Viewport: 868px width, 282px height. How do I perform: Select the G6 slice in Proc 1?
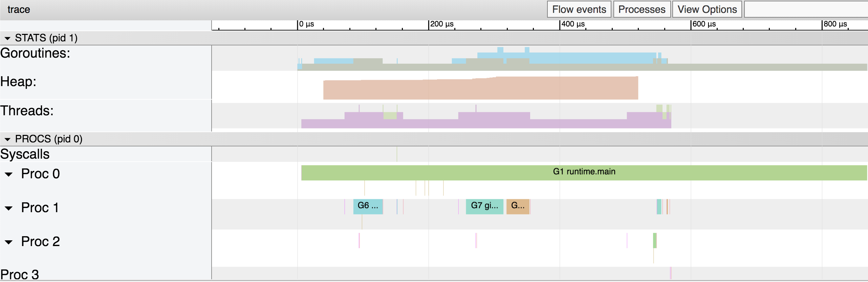[x=368, y=206]
